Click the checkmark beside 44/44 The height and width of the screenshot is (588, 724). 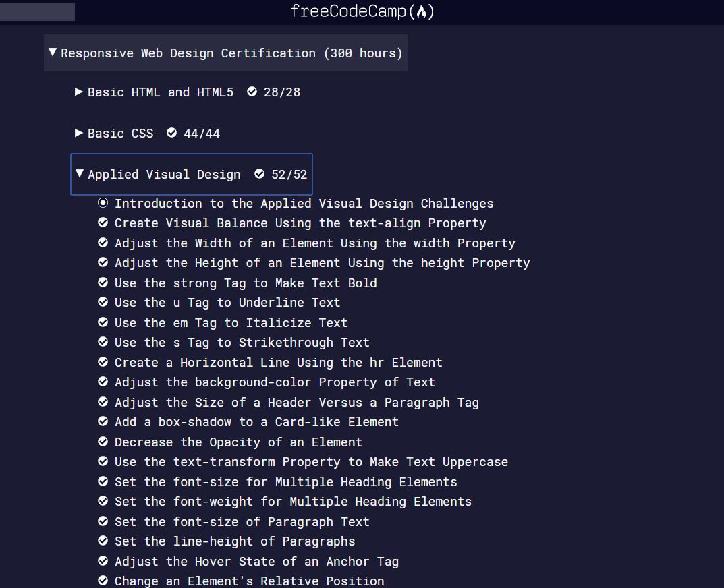click(x=172, y=133)
